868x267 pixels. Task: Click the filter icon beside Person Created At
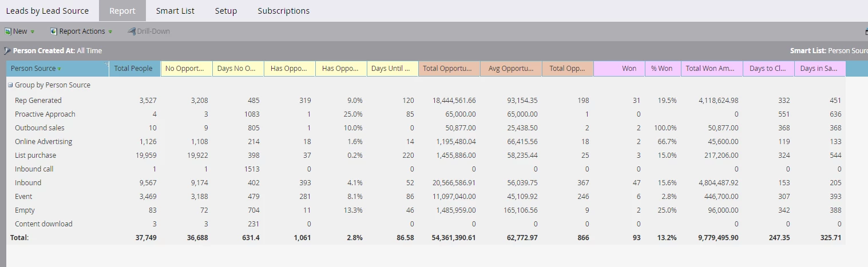click(7, 51)
